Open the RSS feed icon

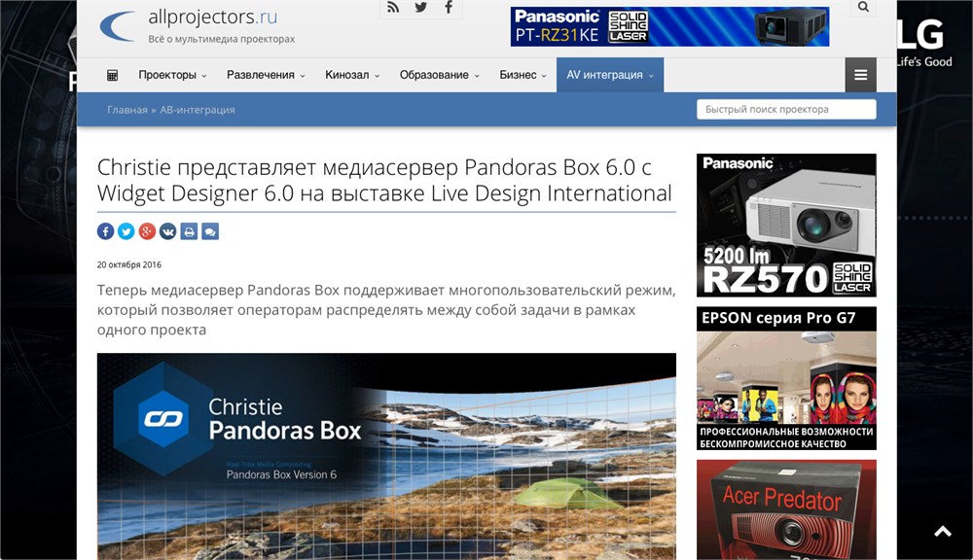click(393, 8)
